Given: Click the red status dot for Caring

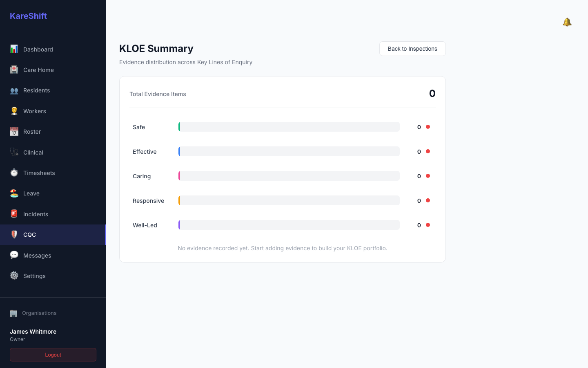Looking at the screenshot, I should click(428, 176).
